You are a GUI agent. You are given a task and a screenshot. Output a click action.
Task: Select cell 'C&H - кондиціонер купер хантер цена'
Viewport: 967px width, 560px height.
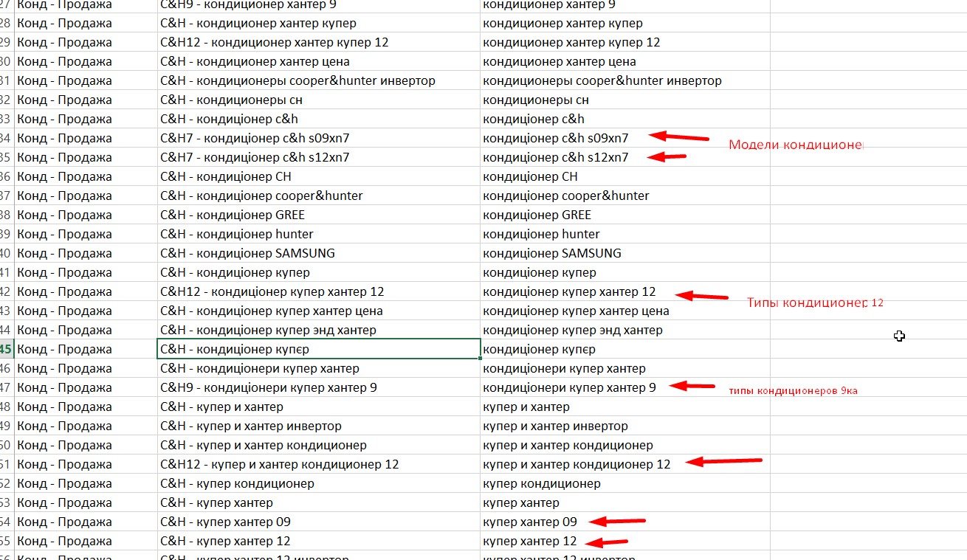tap(319, 311)
